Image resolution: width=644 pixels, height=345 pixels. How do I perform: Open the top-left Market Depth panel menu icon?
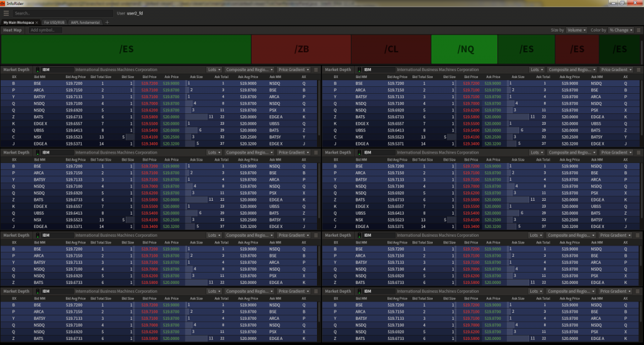point(316,69)
